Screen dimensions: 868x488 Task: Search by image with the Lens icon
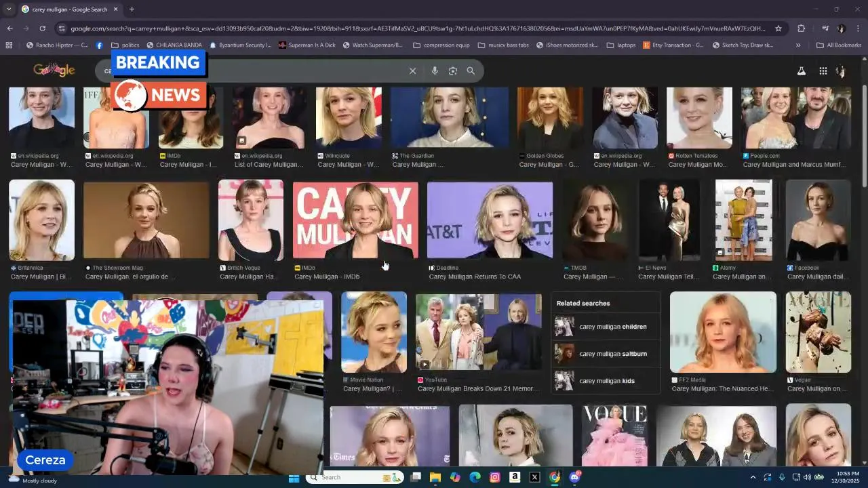tap(453, 70)
